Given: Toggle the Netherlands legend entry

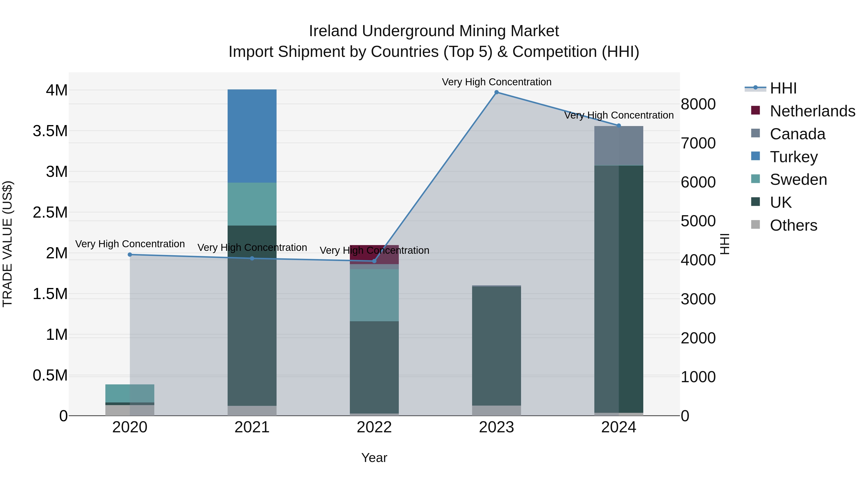Looking at the screenshot, I should click(803, 111).
